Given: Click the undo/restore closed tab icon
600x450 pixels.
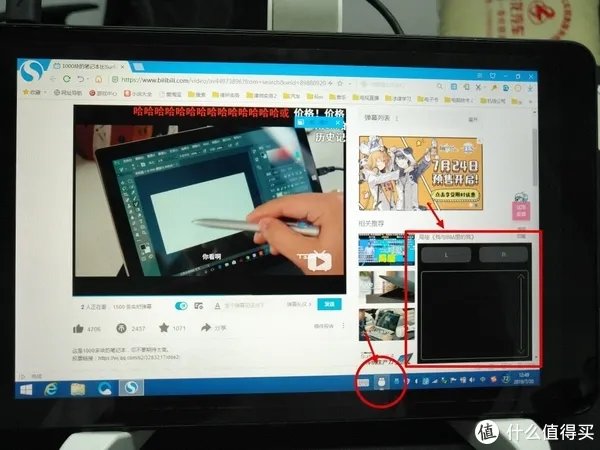Looking at the screenshot, I should pyautogui.click(x=81, y=79).
